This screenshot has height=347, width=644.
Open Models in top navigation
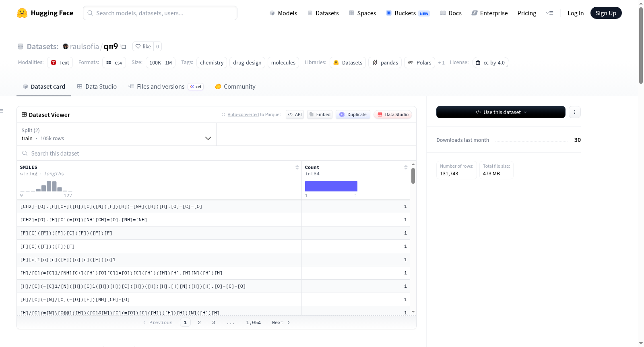[x=283, y=13]
